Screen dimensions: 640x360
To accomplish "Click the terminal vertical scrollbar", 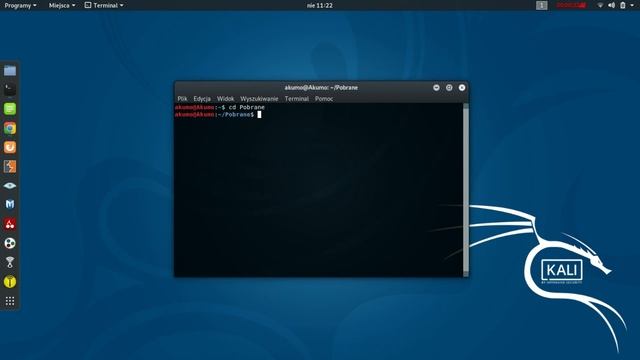I will (466, 190).
